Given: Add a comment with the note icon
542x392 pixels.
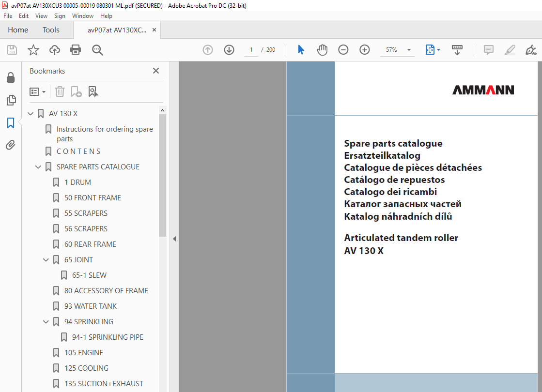Looking at the screenshot, I should tap(488, 50).
